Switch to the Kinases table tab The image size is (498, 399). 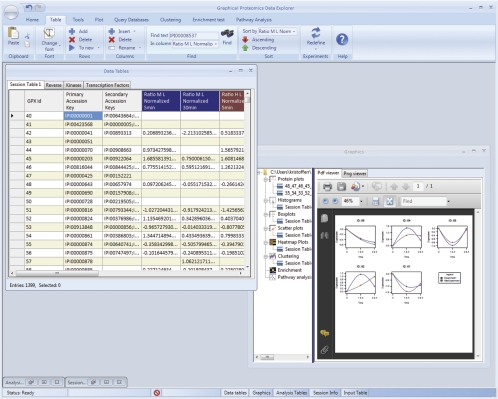73,85
